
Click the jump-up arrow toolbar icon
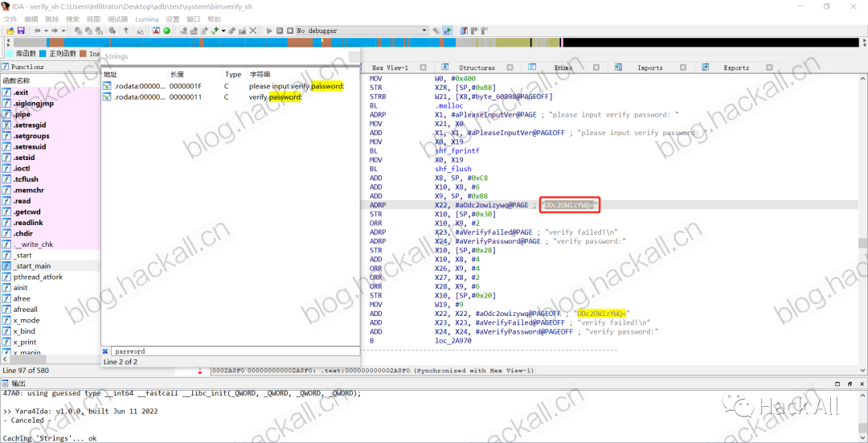[x=125, y=31]
